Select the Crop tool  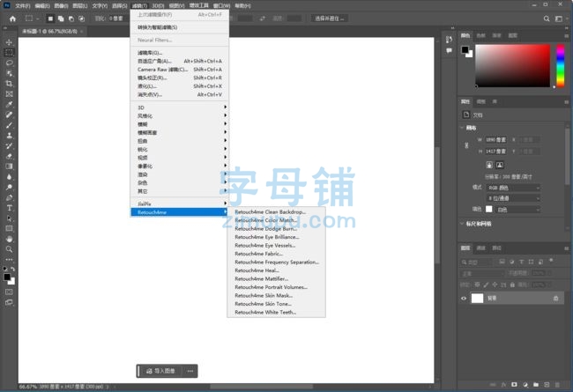pyautogui.click(x=9, y=84)
